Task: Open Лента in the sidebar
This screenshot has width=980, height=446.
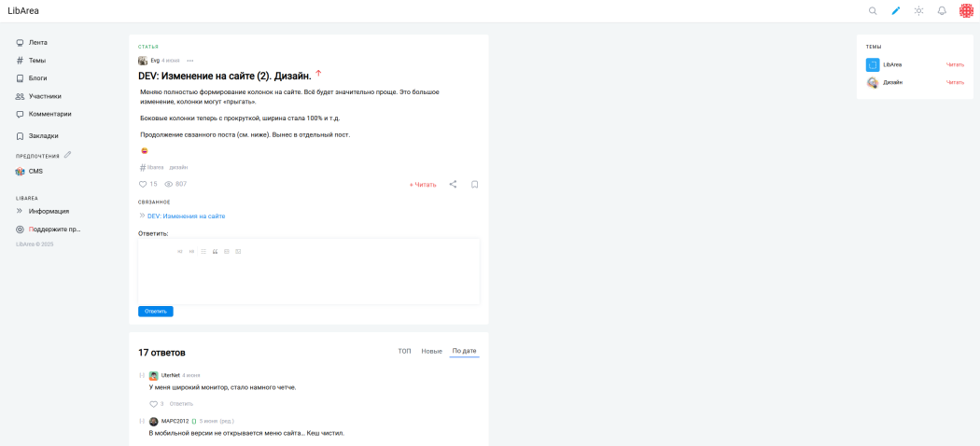Action: [x=37, y=43]
